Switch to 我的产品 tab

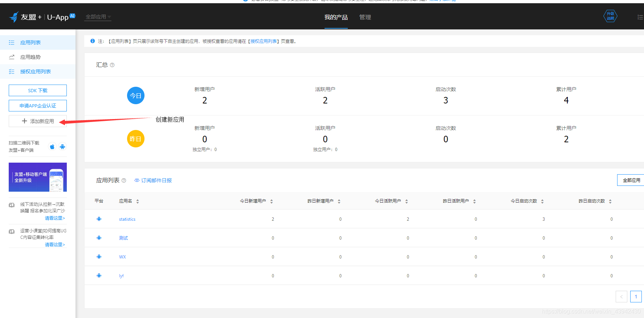coord(336,17)
